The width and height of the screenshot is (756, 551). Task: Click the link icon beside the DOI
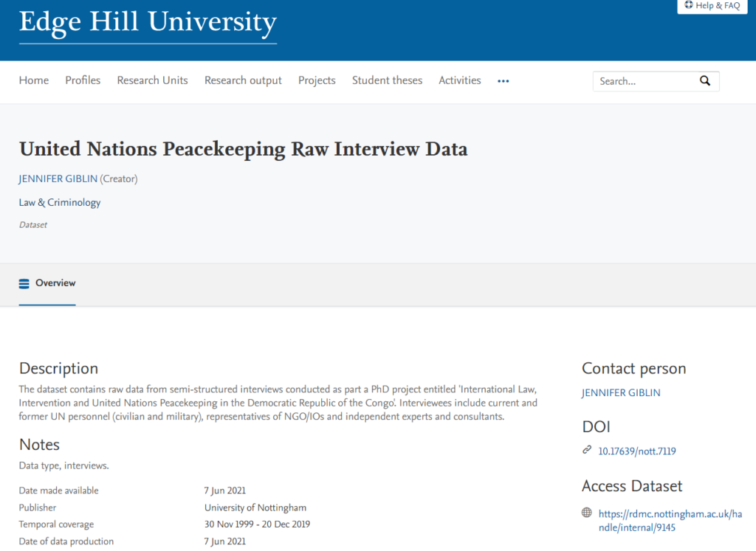pyautogui.click(x=587, y=450)
